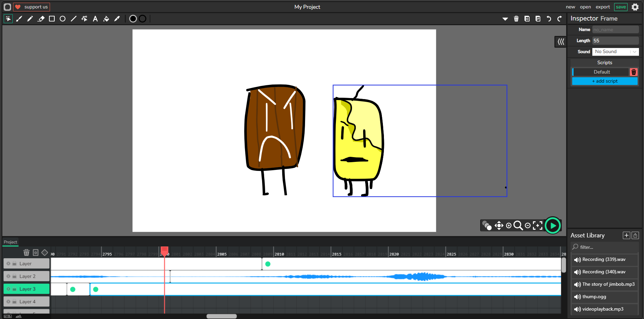The image size is (644, 319).
Task: Click the Undo arrow icon
Action: pyautogui.click(x=549, y=19)
